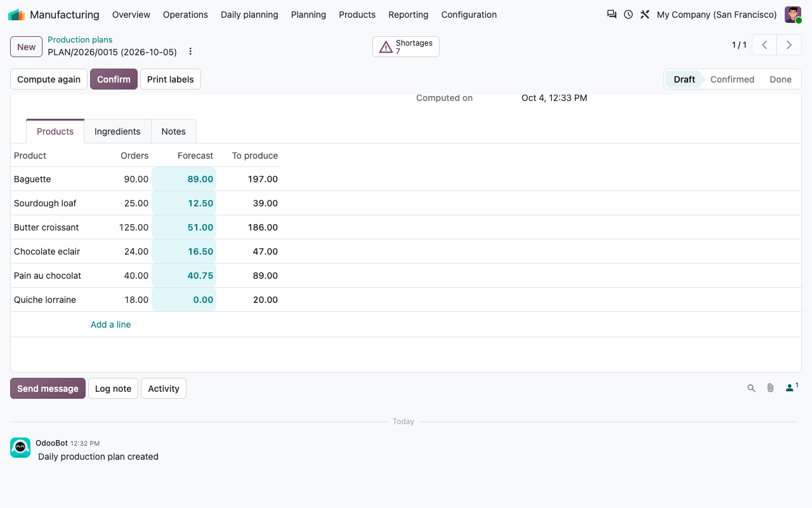The width and height of the screenshot is (812, 508).
Task: Edit Baguette forecast value 89.00
Action: [x=184, y=179]
